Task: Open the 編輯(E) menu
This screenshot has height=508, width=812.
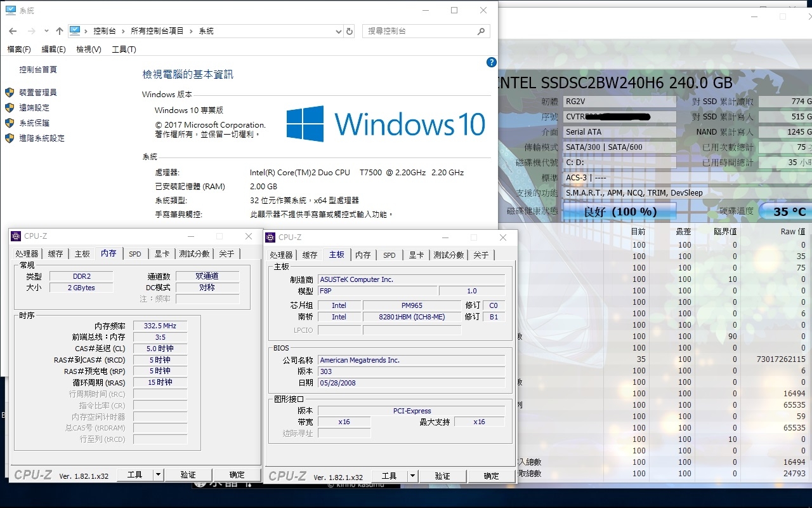Action: 53,50
